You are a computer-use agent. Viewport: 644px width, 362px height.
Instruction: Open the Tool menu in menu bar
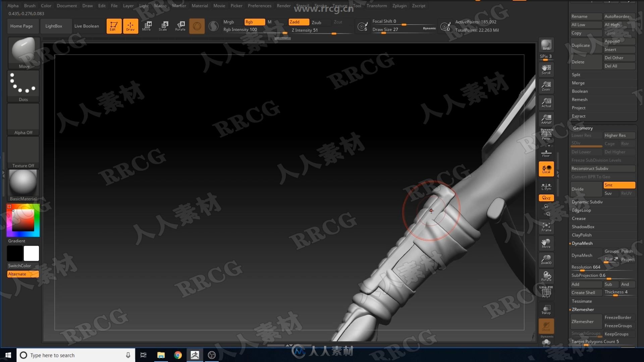coord(357,5)
